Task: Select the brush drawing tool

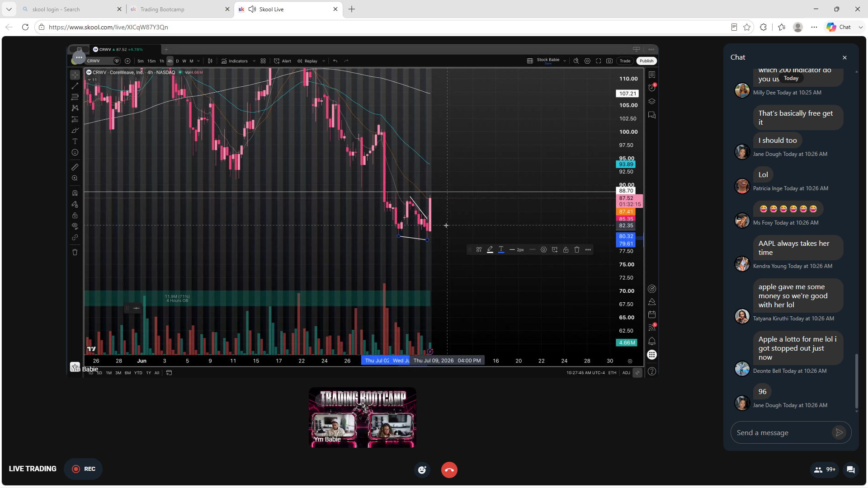Action: 75,131
